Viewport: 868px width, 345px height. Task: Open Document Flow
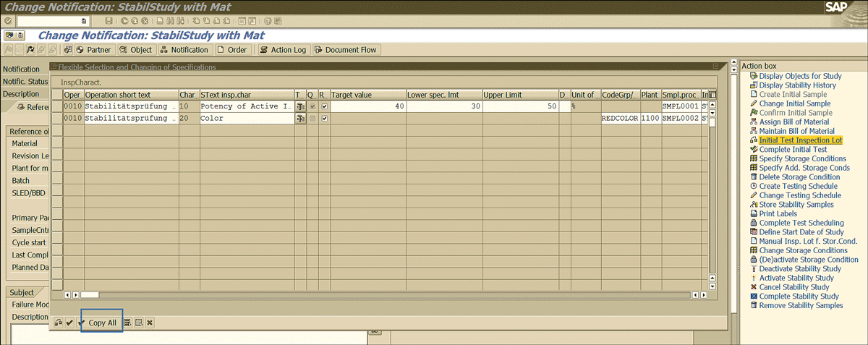point(346,50)
